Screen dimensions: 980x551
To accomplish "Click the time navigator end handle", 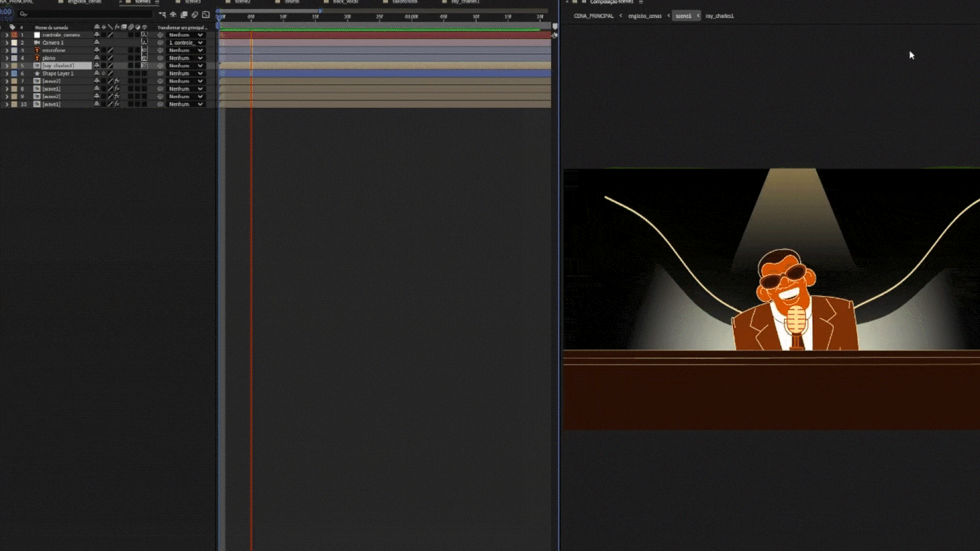I will click(321, 11).
